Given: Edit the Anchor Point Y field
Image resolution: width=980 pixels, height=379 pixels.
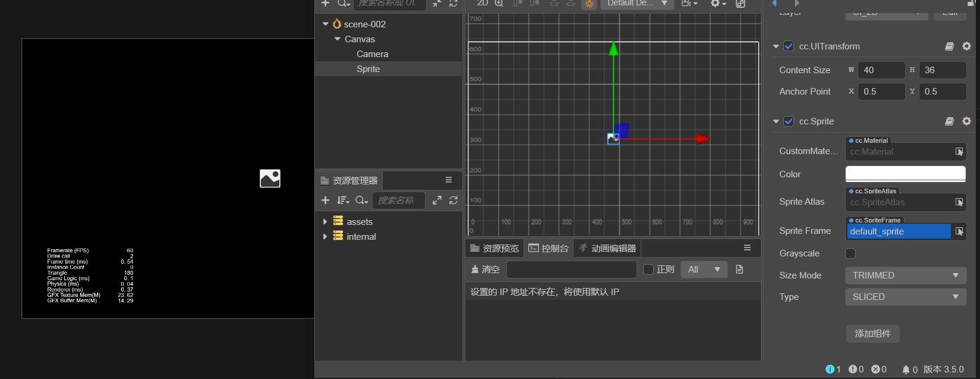Looking at the screenshot, I should click(x=943, y=92).
